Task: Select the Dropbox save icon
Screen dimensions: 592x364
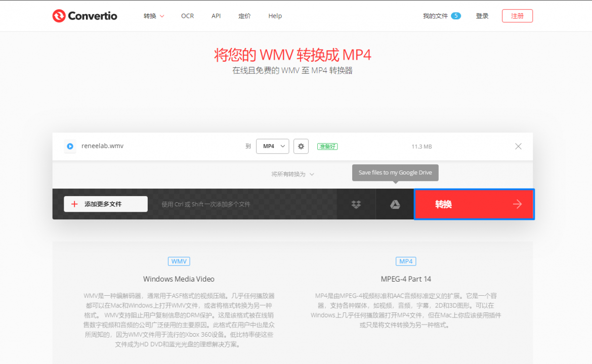Action: [356, 204]
